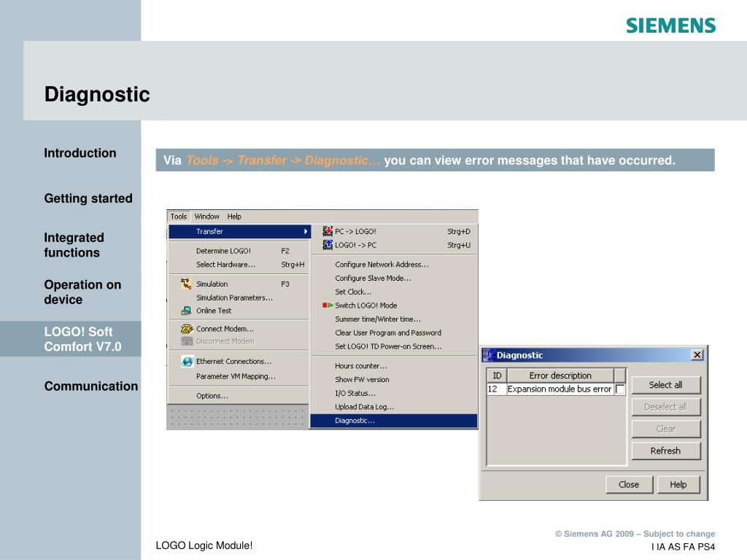This screenshot has width=747, height=560.
Task: Click the Ethernet Connections globe icon
Action: coord(187,362)
